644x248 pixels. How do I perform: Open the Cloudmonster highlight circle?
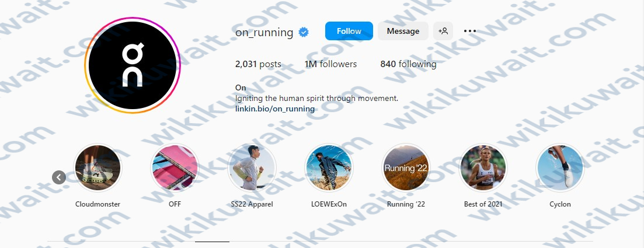pos(98,167)
